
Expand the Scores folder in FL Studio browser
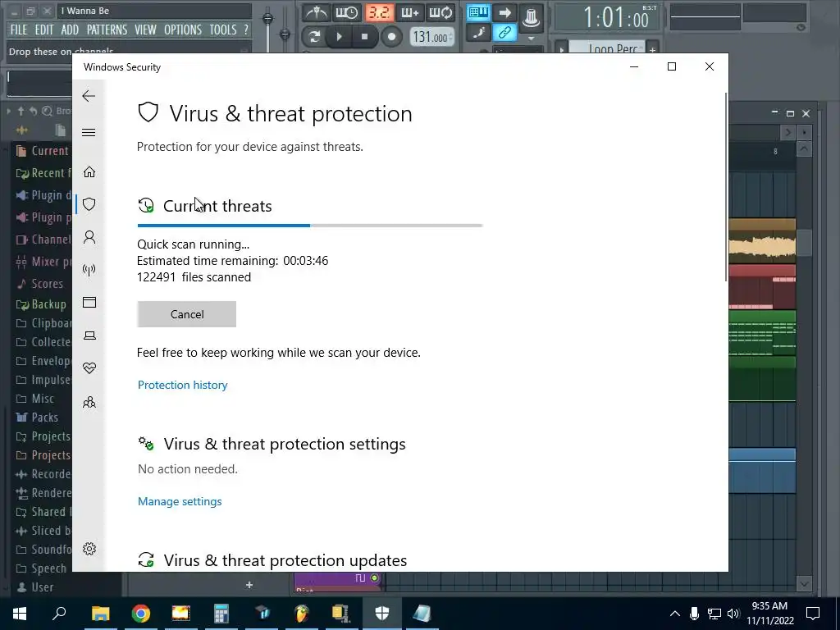40,283
